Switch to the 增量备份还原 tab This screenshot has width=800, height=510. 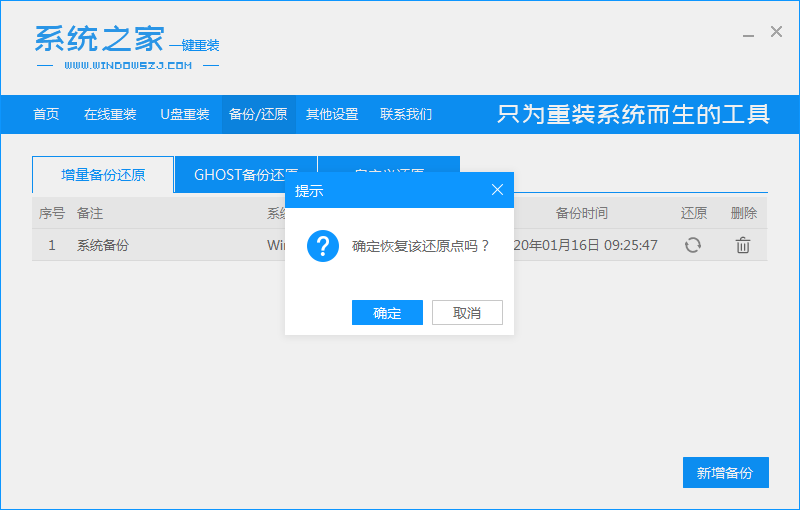click(x=103, y=175)
